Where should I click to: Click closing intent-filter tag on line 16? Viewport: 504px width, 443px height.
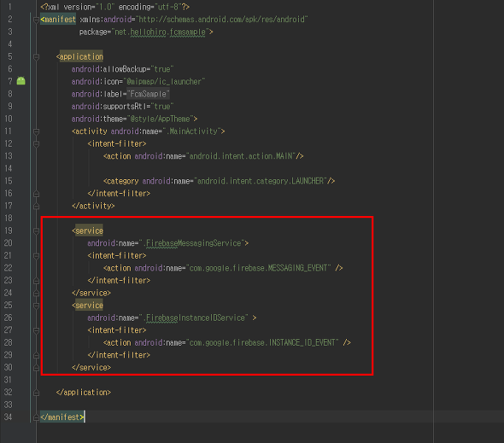tap(119, 194)
